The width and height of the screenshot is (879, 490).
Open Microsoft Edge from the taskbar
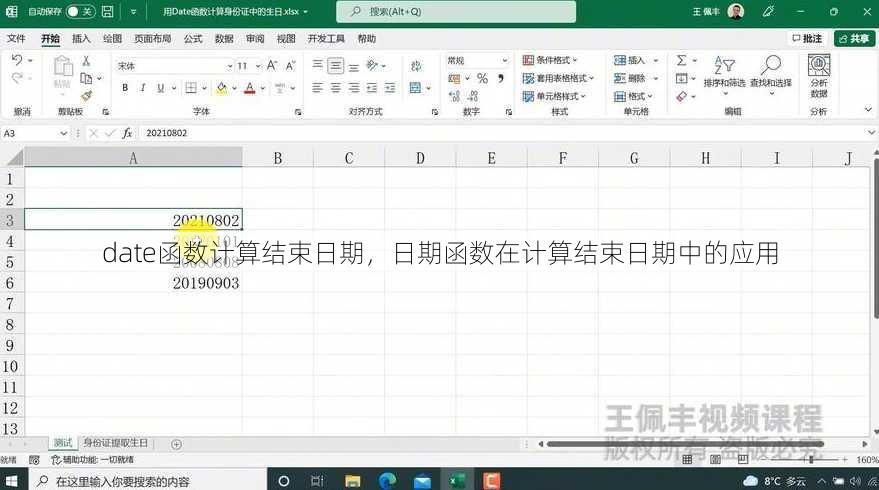click(x=387, y=480)
